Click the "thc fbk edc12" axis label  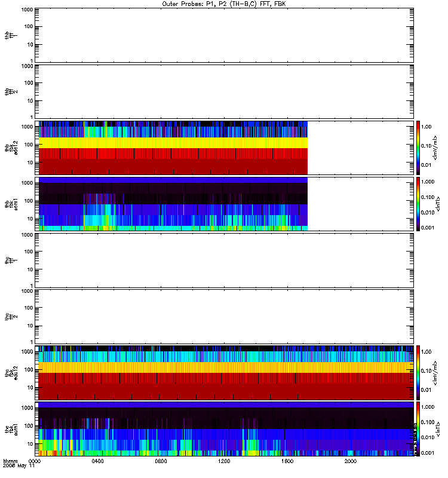[x=11, y=373]
